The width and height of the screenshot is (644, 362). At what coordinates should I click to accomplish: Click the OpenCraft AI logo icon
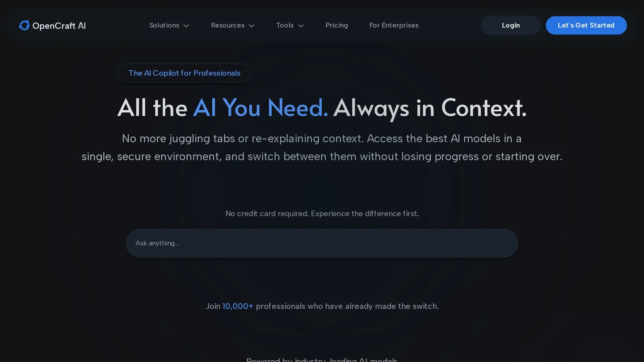(24, 25)
